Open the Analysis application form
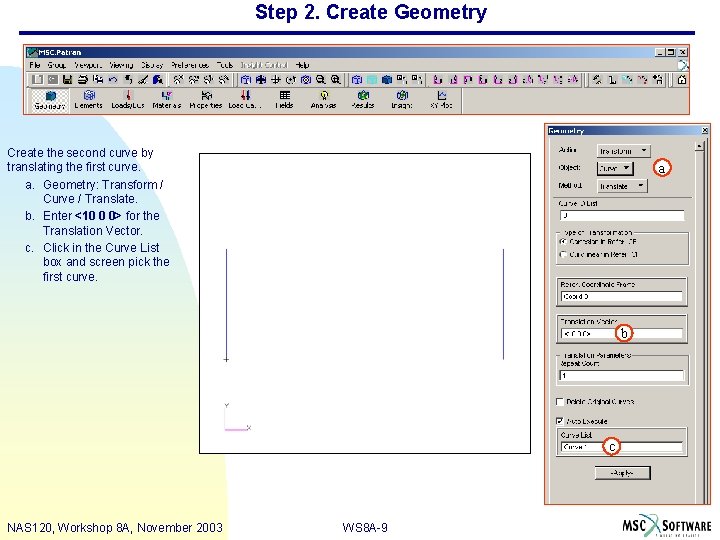Screen dimensions: 720x540 323,100
